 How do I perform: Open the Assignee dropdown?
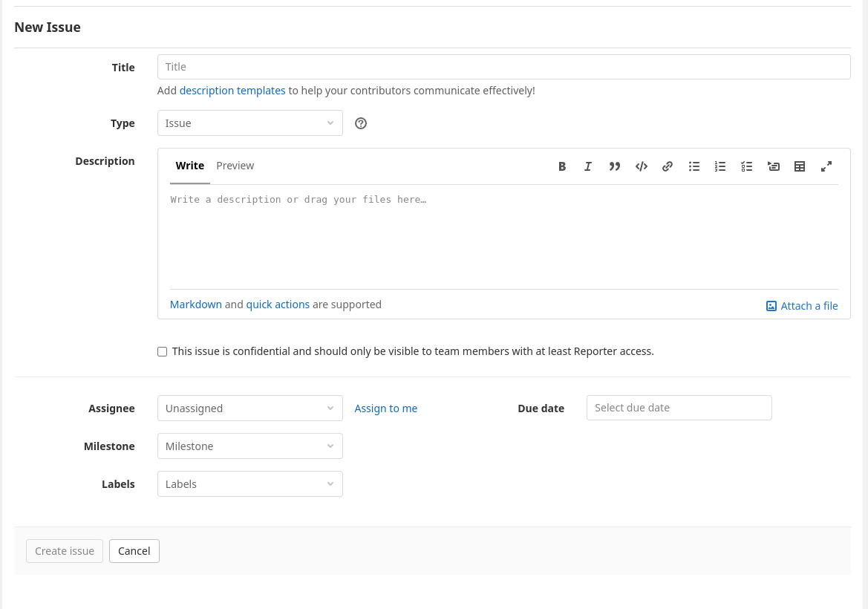(x=249, y=408)
